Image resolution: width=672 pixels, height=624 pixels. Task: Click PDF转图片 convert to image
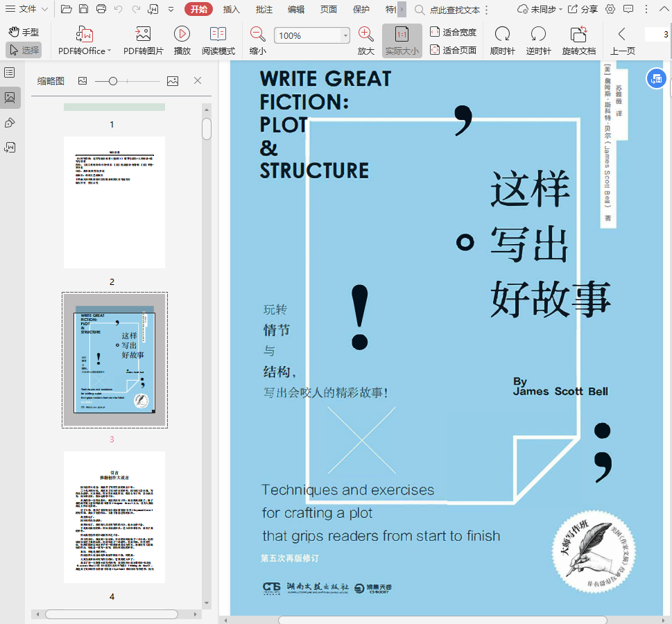click(x=143, y=41)
